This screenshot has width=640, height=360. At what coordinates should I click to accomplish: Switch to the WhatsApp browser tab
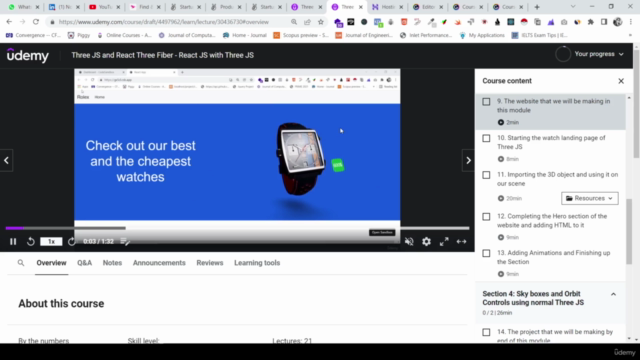[24, 7]
